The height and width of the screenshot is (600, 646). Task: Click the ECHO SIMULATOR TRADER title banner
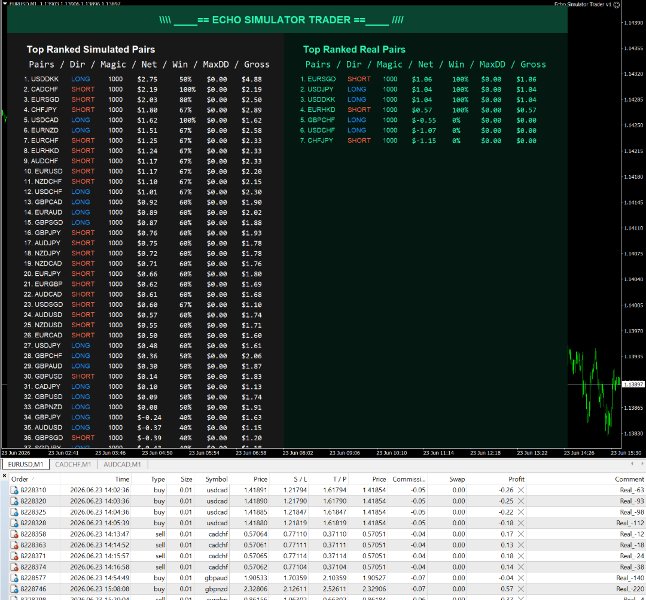[x=287, y=20]
